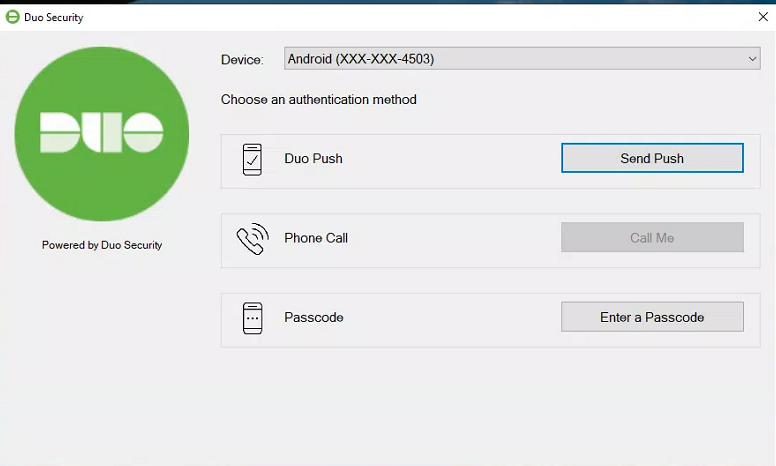
Task: Click the disabled Call Me button
Action: 652,237
